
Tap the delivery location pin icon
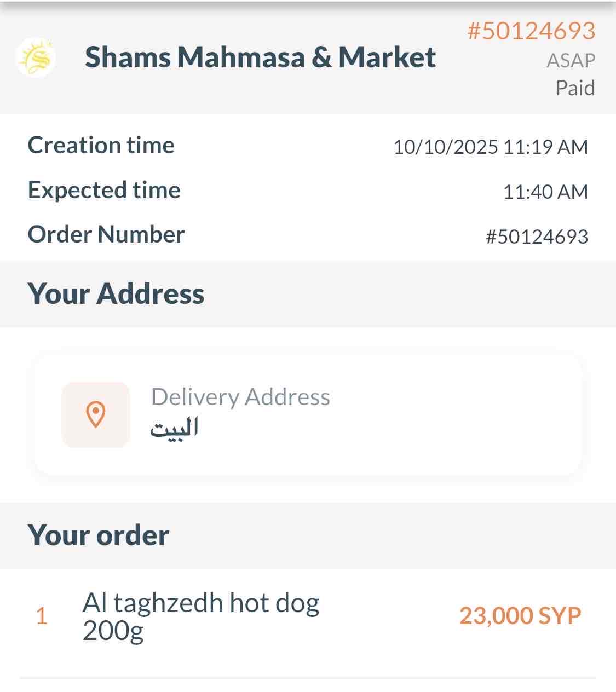click(96, 414)
